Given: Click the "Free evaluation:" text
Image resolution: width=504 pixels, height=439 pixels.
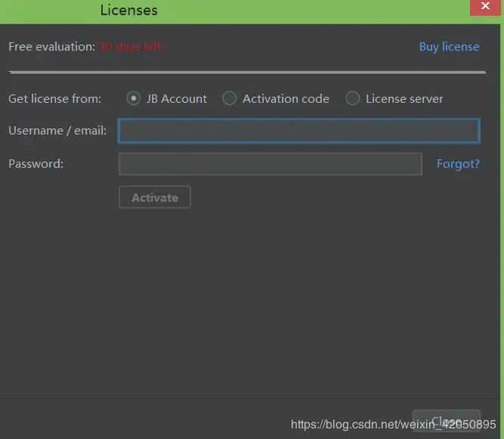Looking at the screenshot, I should click(51, 47).
